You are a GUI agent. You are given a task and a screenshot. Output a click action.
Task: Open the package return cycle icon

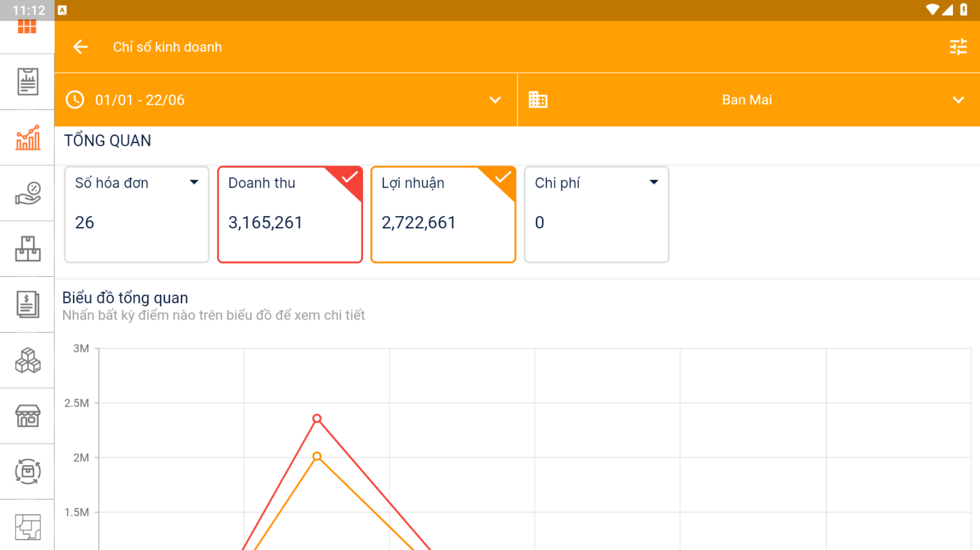(x=27, y=471)
